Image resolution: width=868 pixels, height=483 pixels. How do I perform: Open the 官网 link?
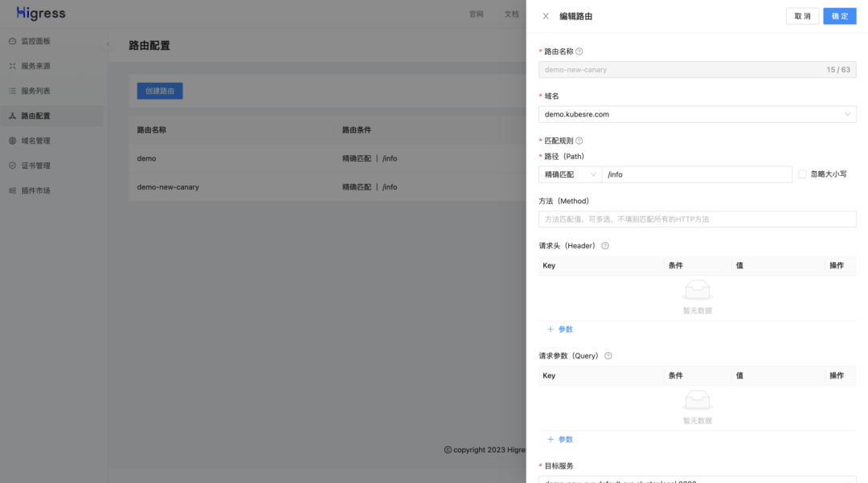point(476,14)
